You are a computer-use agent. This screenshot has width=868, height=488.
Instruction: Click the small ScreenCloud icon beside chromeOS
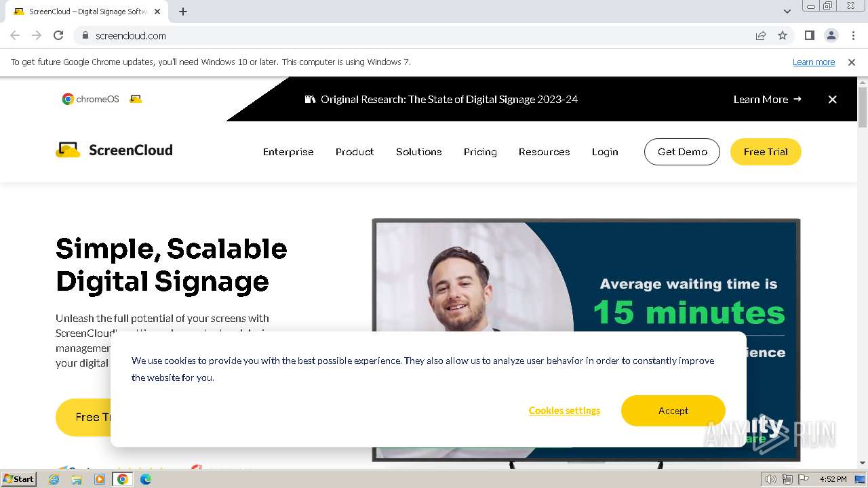click(x=136, y=99)
